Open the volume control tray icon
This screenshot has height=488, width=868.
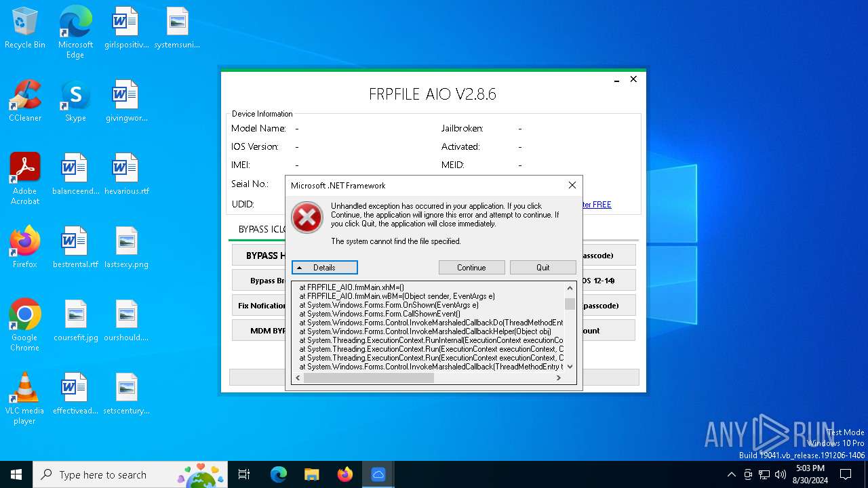781,474
